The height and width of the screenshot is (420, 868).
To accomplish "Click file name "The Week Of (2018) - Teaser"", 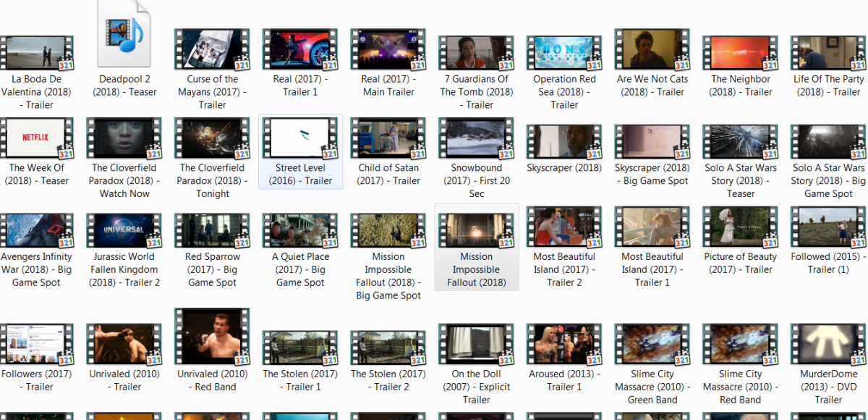I will click(36, 175).
